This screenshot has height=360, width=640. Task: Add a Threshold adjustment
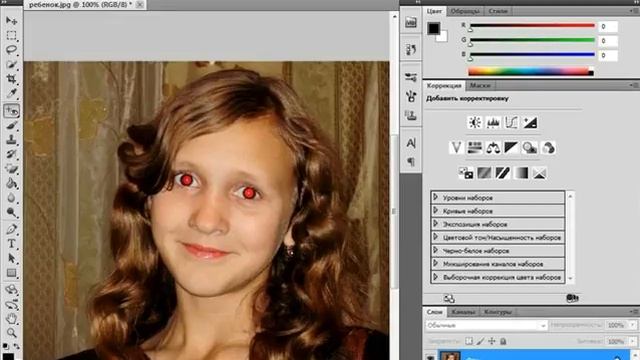click(x=502, y=173)
